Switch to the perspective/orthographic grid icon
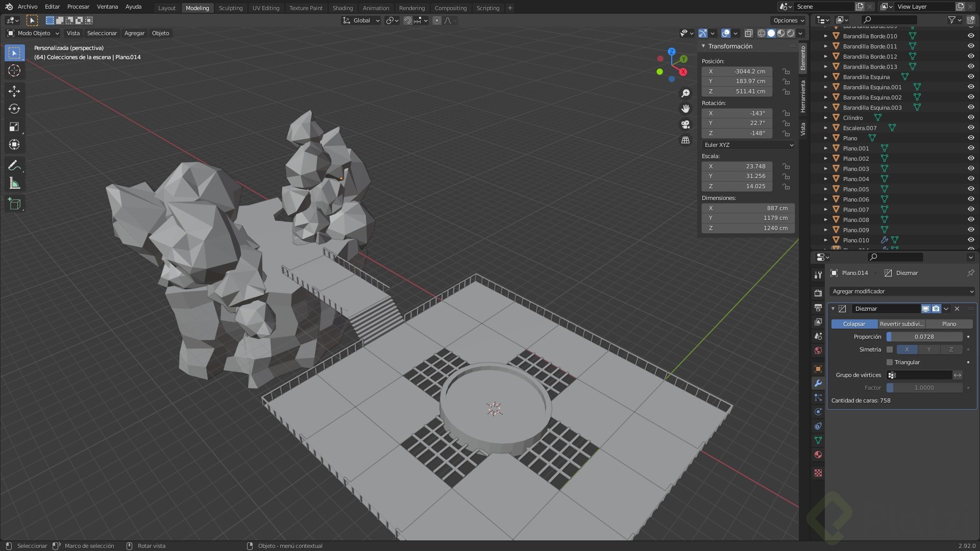This screenshot has width=980, height=551. click(x=685, y=140)
